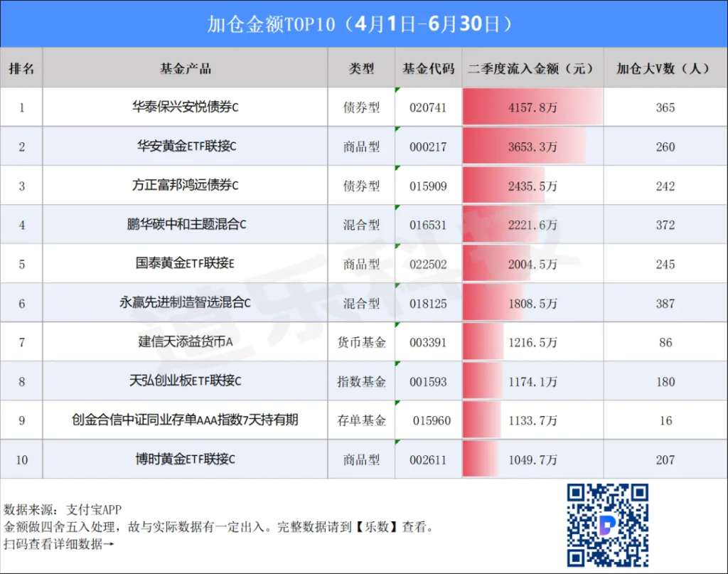Click fund code 002611 cell
Viewport: 728px width, 574px height.
(x=428, y=459)
